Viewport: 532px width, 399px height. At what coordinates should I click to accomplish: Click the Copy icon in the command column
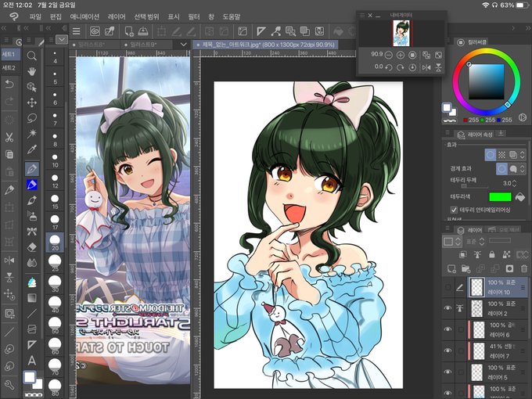click(9, 154)
